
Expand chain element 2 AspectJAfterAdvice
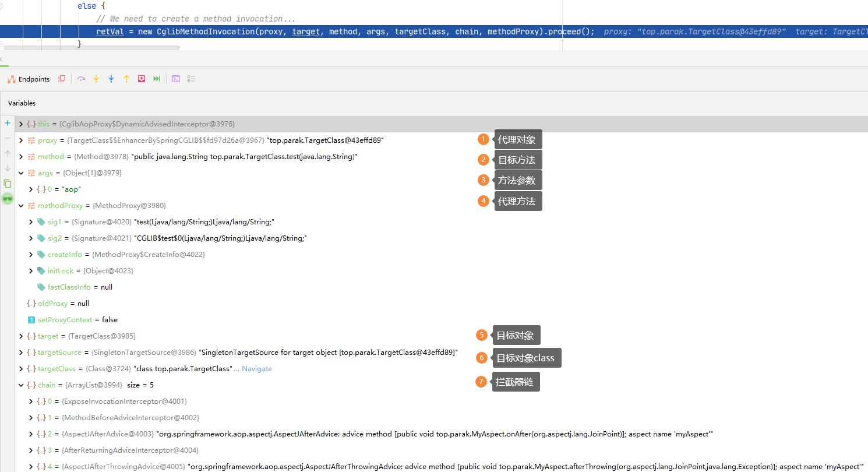coord(31,434)
